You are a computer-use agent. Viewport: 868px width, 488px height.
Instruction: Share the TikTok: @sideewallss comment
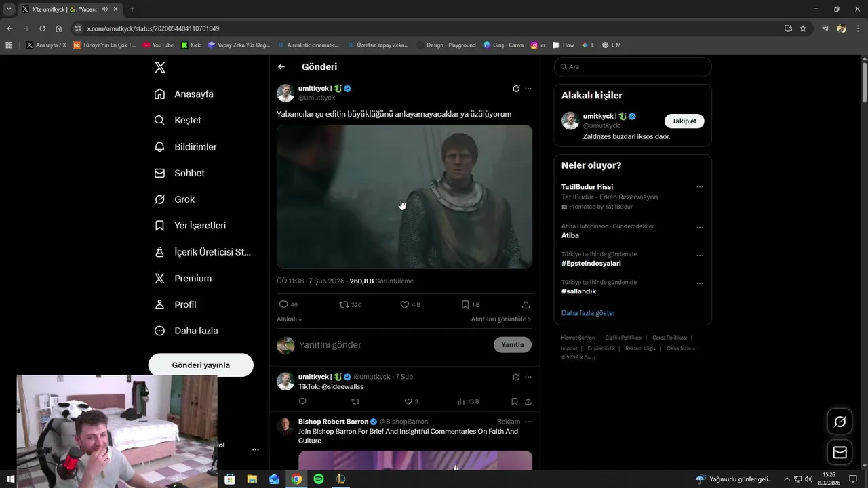click(x=528, y=401)
